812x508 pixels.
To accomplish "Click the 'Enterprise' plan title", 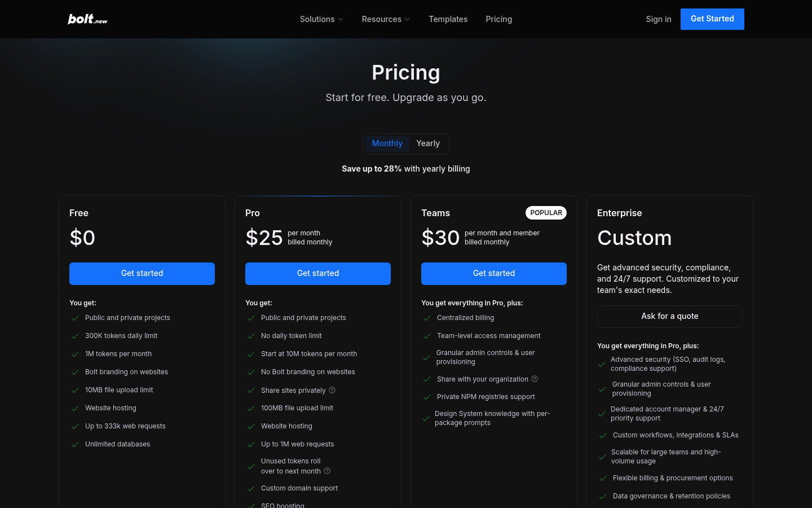I will (x=619, y=213).
